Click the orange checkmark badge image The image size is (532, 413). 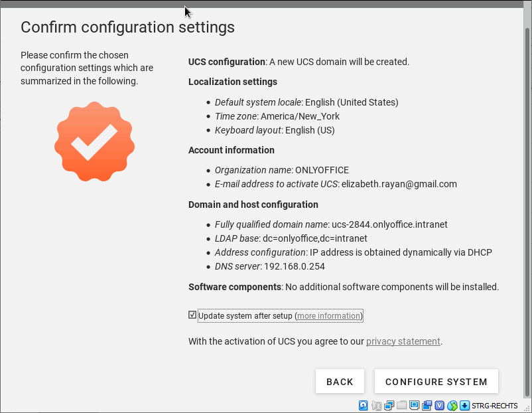[x=94, y=141]
